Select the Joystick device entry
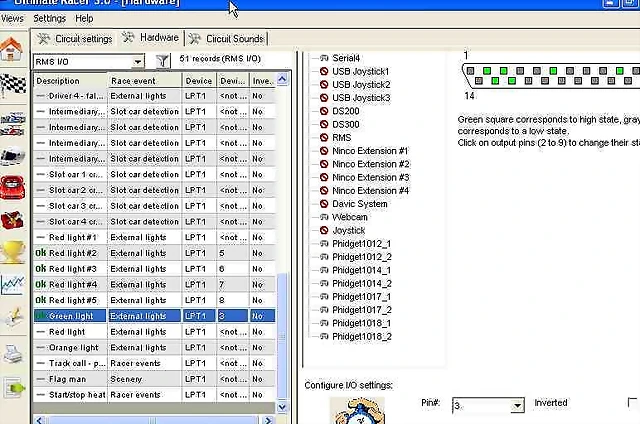The width and height of the screenshot is (640, 424). (348, 231)
